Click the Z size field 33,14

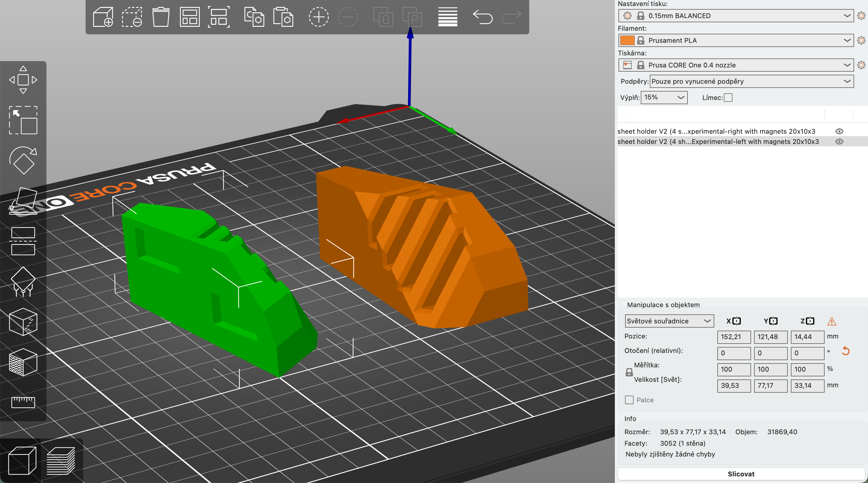click(807, 386)
